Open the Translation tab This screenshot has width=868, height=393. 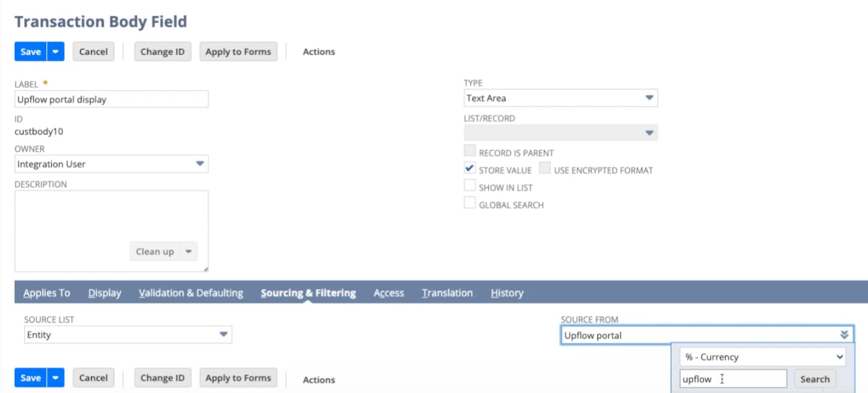pyautogui.click(x=447, y=293)
